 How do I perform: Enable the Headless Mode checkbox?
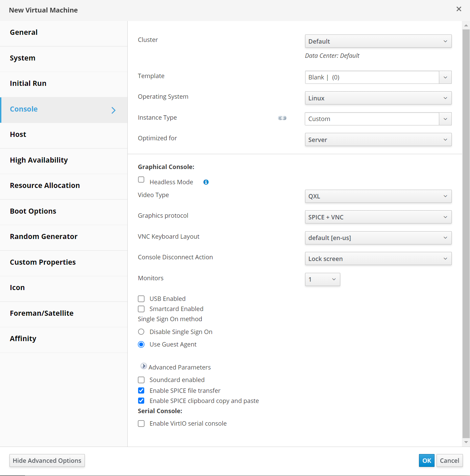(x=141, y=180)
